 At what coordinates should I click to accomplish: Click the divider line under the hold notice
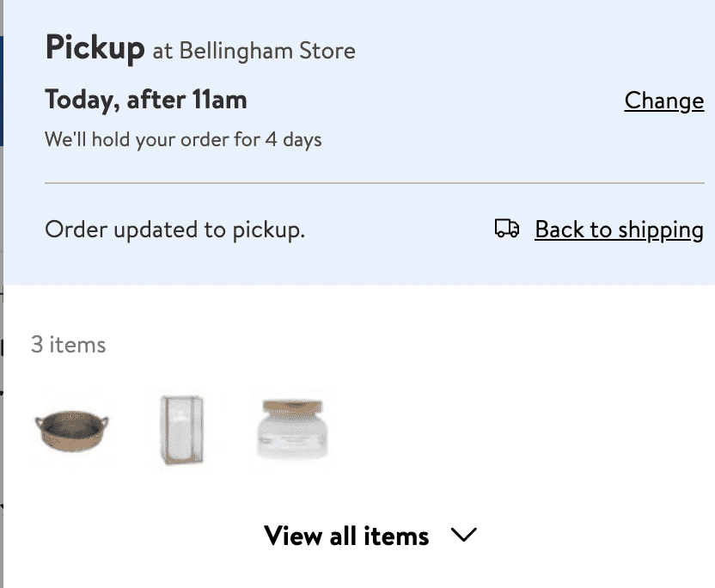tap(374, 183)
